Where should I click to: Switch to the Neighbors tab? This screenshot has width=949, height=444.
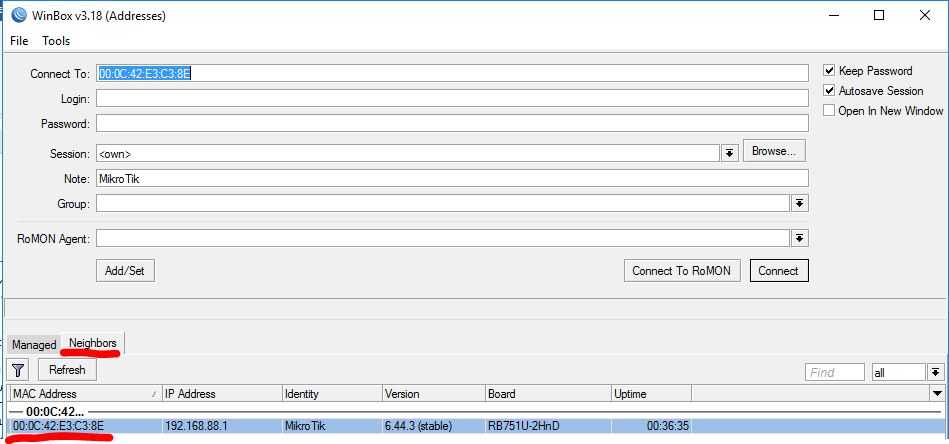click(93, 343)
